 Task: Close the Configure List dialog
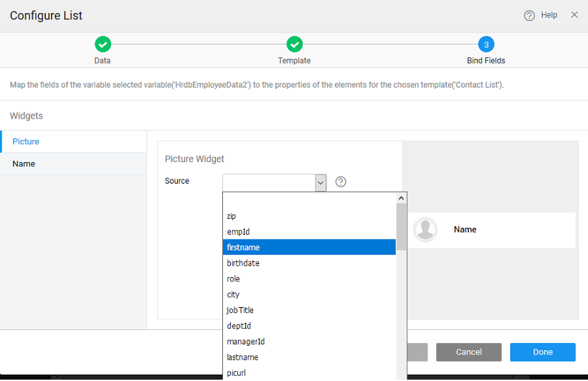(x=574, y=15)
